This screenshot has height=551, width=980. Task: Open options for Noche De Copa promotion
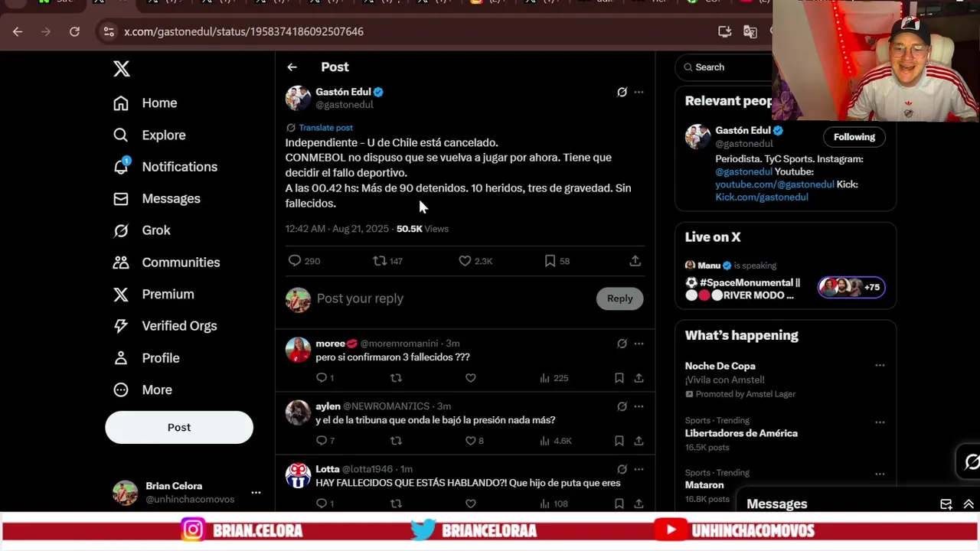[x=880, y=366]
